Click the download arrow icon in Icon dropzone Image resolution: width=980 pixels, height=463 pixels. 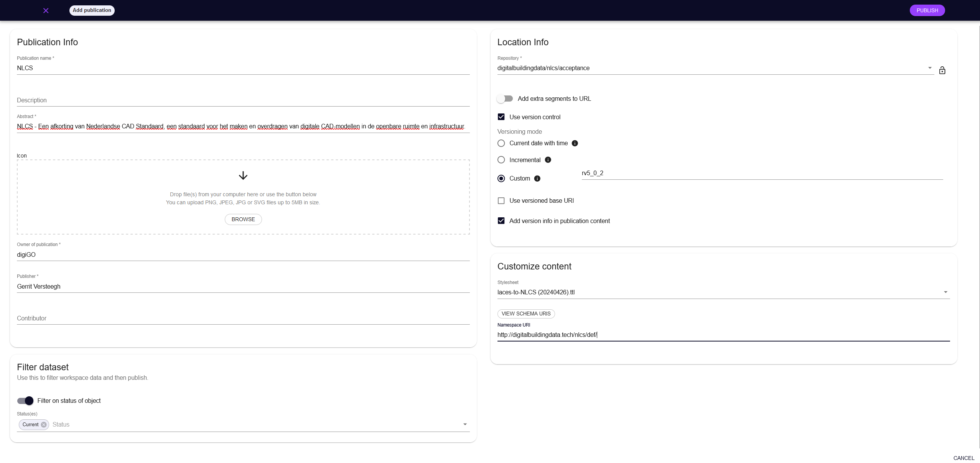pos(243,176)
